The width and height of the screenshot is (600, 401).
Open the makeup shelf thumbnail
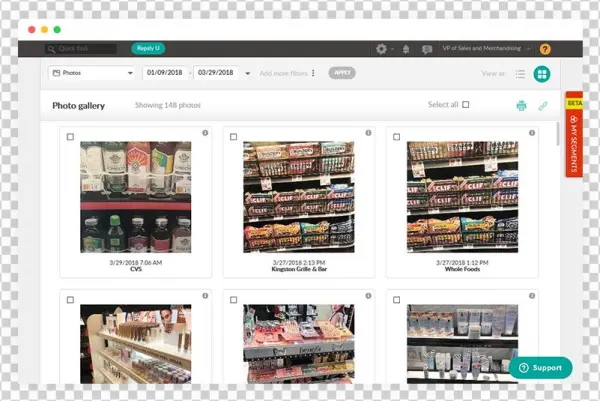(135, 344)
